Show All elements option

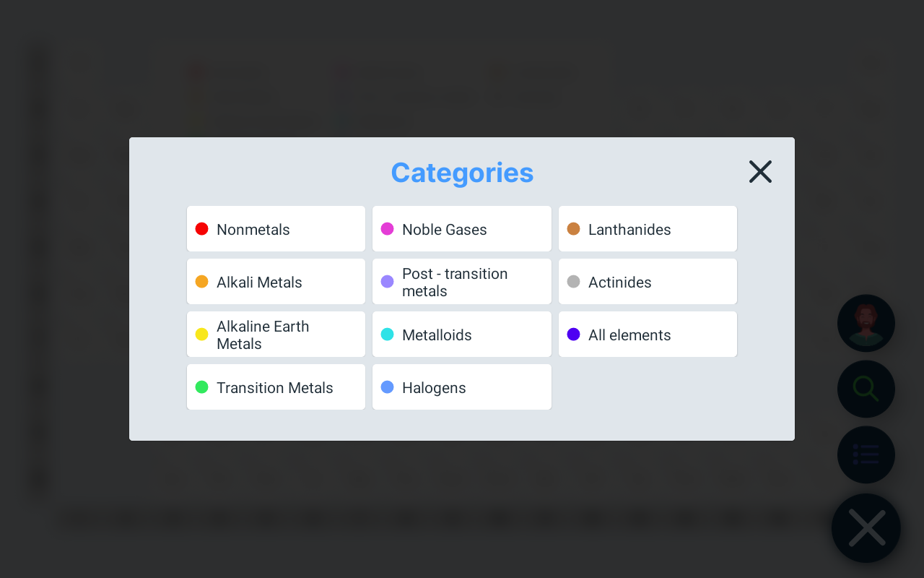[648, 335]
